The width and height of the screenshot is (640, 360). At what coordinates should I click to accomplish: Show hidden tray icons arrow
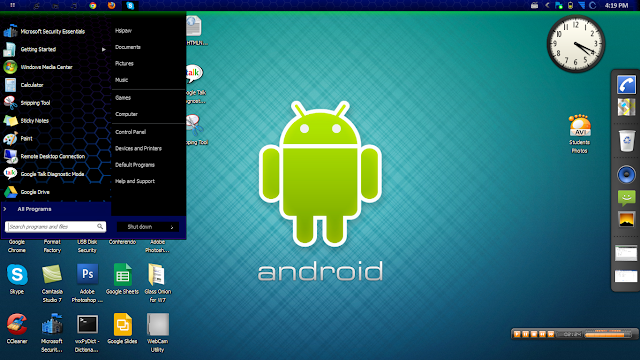547,5
